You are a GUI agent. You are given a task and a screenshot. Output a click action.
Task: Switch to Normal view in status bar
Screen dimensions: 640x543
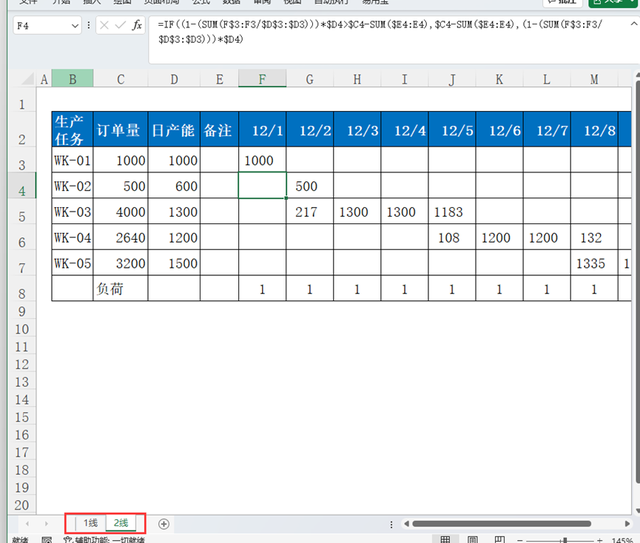click(x=446, y=540)
